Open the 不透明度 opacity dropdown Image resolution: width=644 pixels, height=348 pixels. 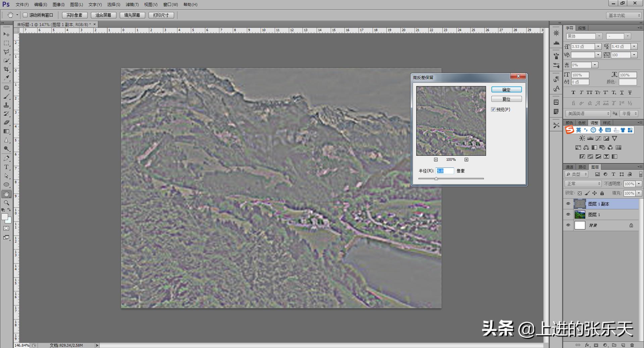coord(639,184)
